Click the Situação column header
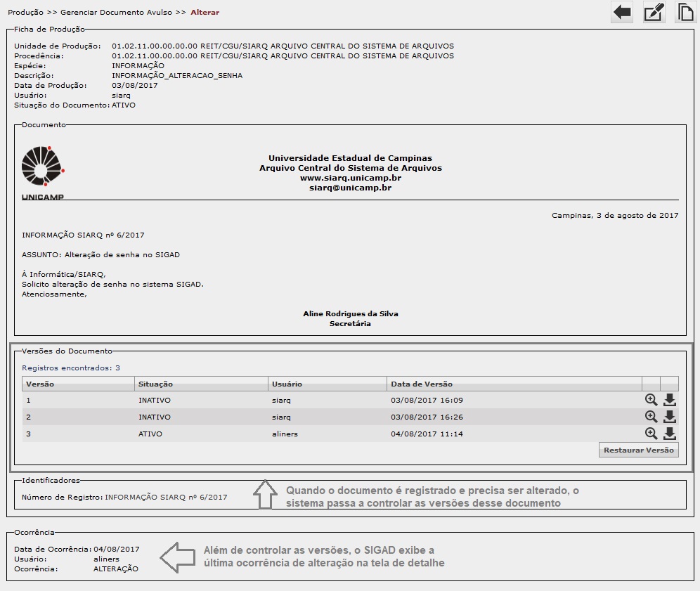 [x=201, y=384]
